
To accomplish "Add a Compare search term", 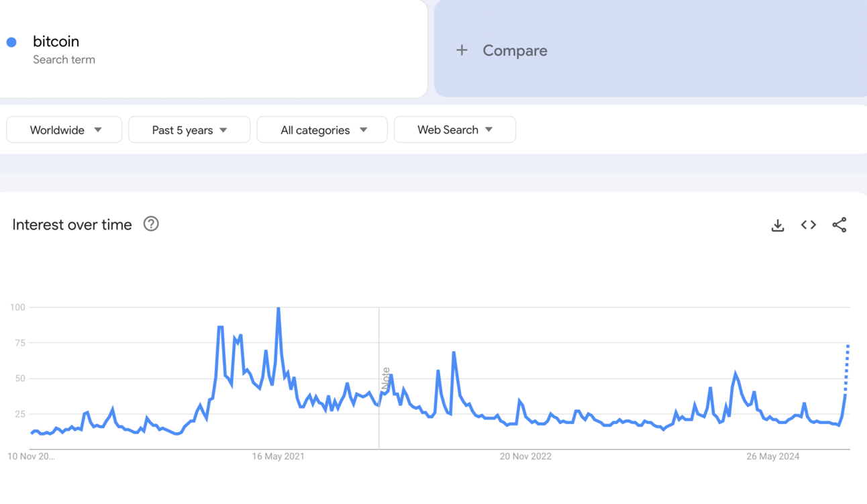I will [x=515, y=50].
